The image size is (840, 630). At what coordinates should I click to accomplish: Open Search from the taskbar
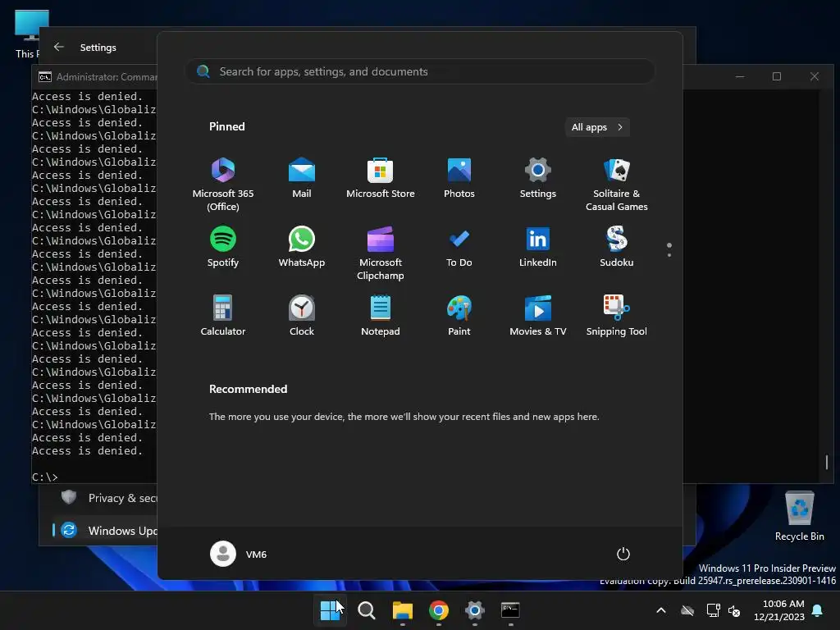click(x=367, y=610)
